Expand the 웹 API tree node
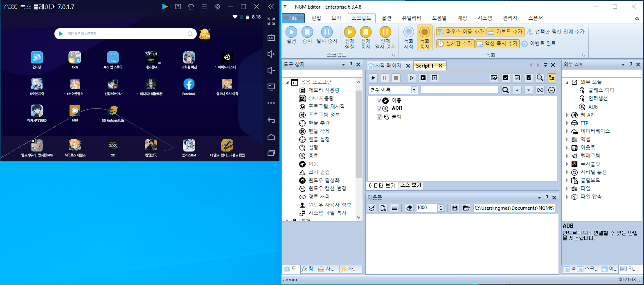Image resolution: width=644 pixels, height=285 pixels. [567, 115]
